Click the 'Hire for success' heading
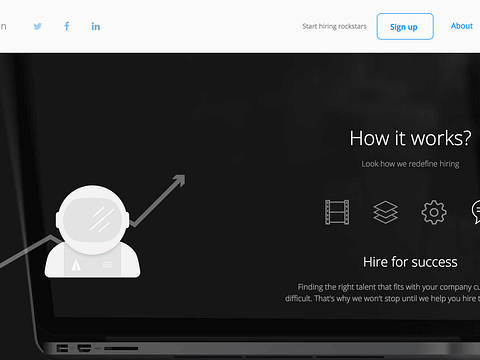Image resolution: width=480 pixels, height=360 pixels. [x=410, y=262]
